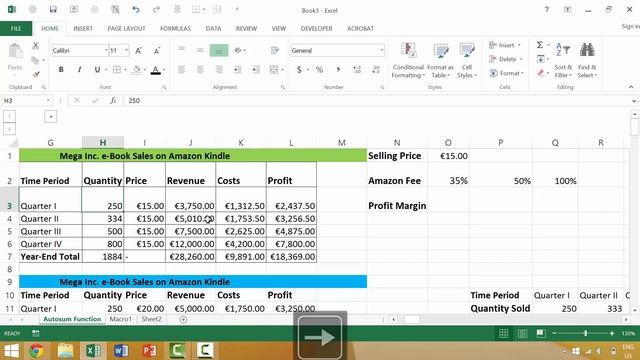Apply the red font color
Viewport: 640px width, 360px height.
point(155,70)
